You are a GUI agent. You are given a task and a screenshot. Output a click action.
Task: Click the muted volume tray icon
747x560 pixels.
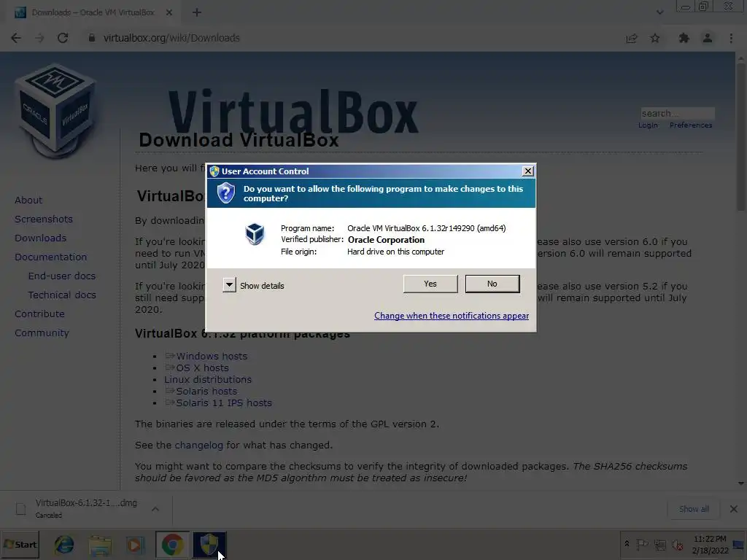coord(677,545)
